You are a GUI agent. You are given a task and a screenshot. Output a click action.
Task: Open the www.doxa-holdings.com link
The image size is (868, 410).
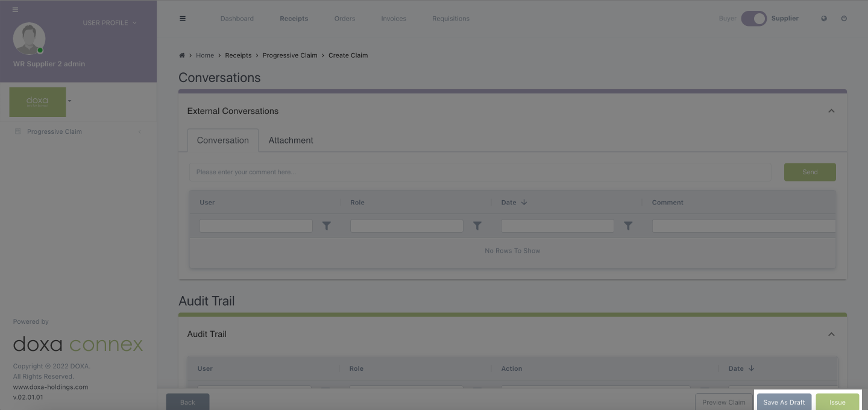click(51, 387)
